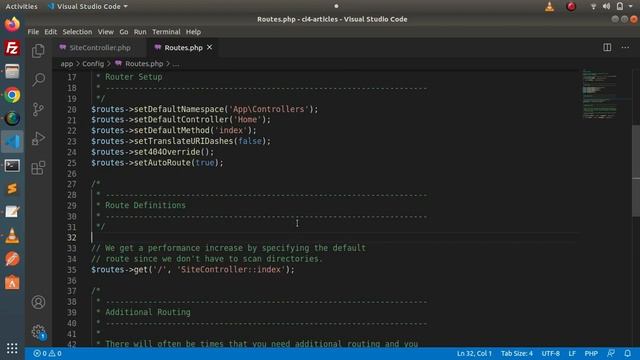Open the Help menu
This screenshot has width=640, height=360.
(193, 32)
